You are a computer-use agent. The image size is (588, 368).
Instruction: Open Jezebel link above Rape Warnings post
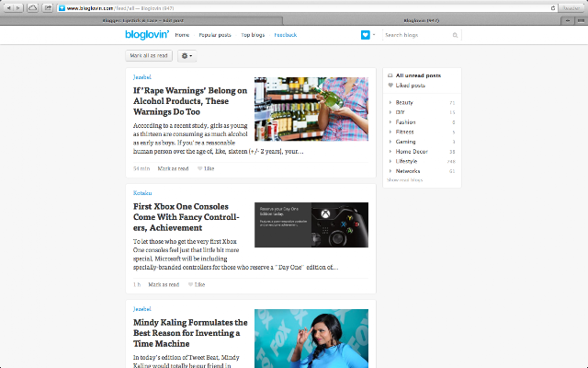click(142, 77)
